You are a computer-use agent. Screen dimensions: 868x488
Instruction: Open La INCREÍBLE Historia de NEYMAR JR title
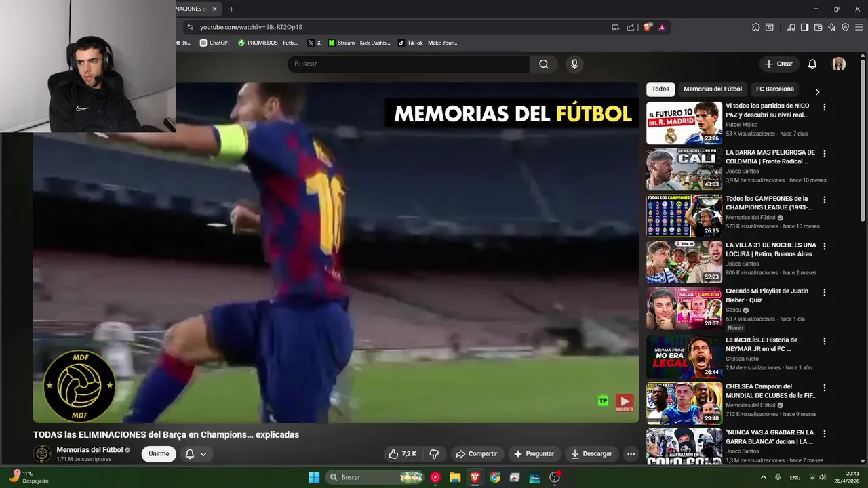(x=762, y=344)
